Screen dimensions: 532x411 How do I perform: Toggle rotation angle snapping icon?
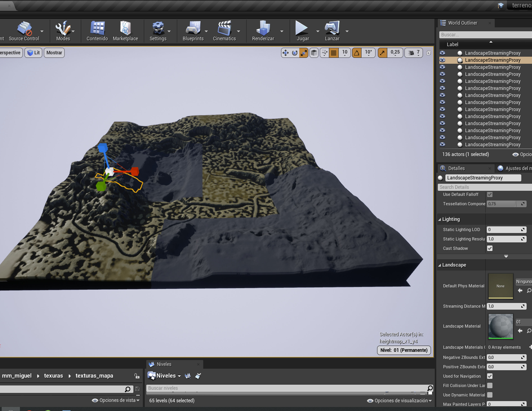357,53
